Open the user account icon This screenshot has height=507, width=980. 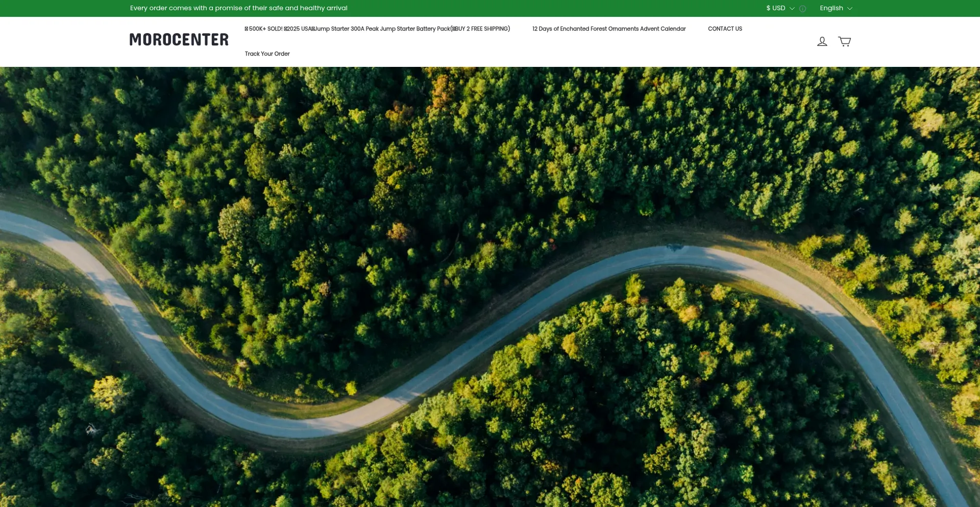(822, 41)
